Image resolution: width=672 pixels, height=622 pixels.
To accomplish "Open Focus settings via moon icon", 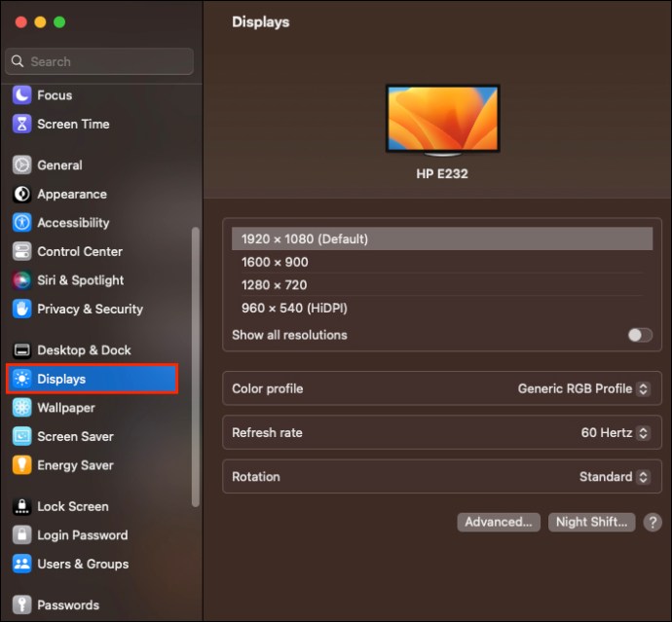I will coord(21,95).
